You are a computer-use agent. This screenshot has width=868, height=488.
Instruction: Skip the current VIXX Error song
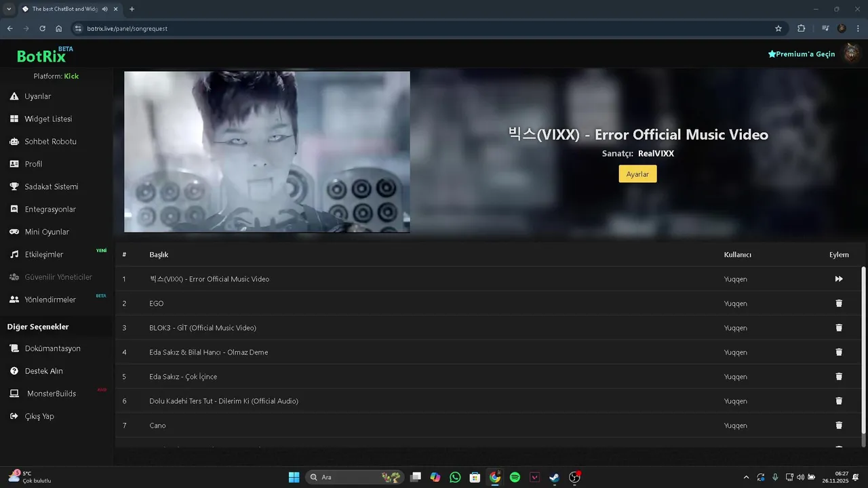(839, 279)
